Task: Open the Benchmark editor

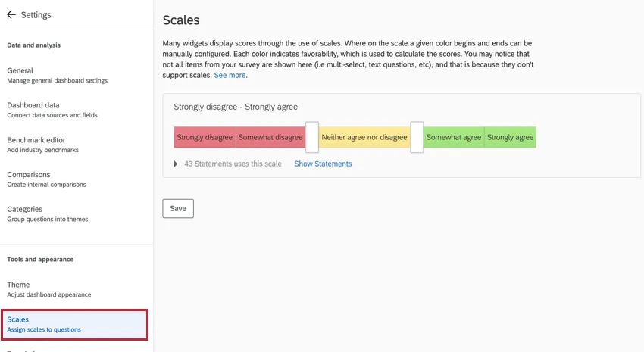Action: 36,140
